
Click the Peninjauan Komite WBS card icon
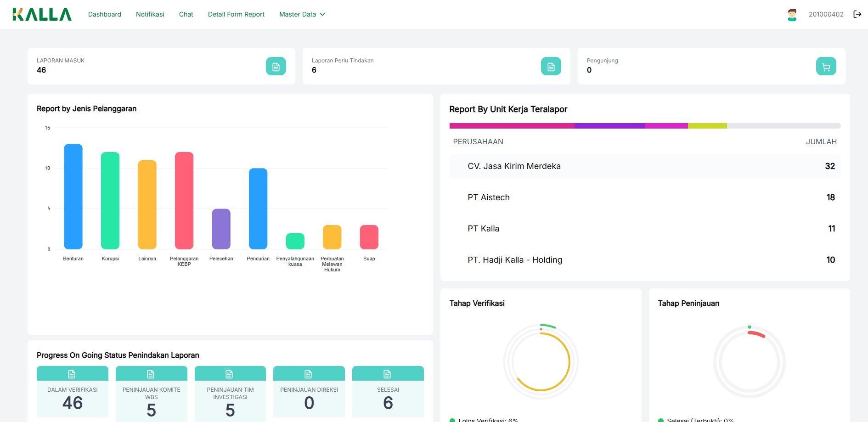(151, 374)
